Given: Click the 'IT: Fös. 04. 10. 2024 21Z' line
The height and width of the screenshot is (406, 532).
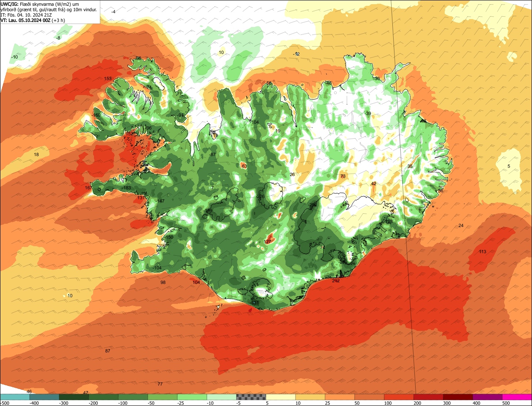Looking at the screenshot, I should [26, 15].
